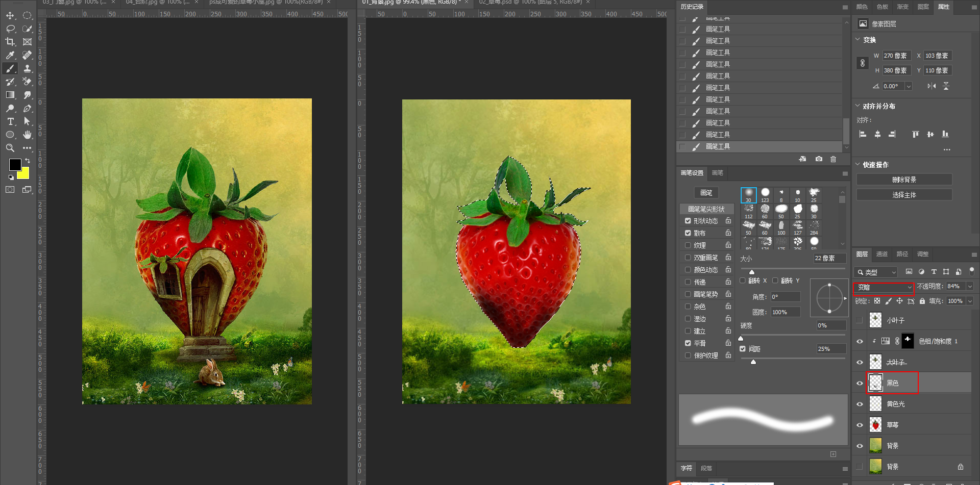Image resolution: width=980 pixels, height=485 pixels.
Task: Open the 画笔 tab beside 画笔设置
Action: click(x=718, y=173)
